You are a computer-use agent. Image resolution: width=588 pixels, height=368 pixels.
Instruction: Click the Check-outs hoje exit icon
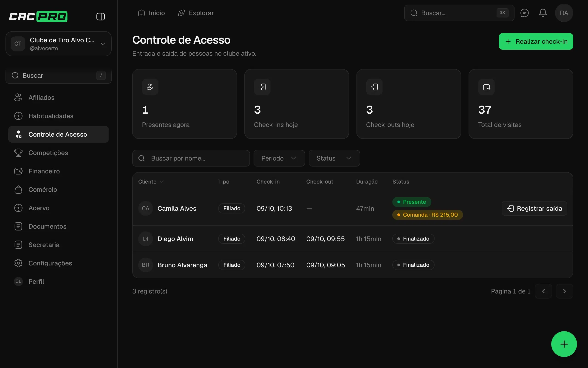pos(374,87)
